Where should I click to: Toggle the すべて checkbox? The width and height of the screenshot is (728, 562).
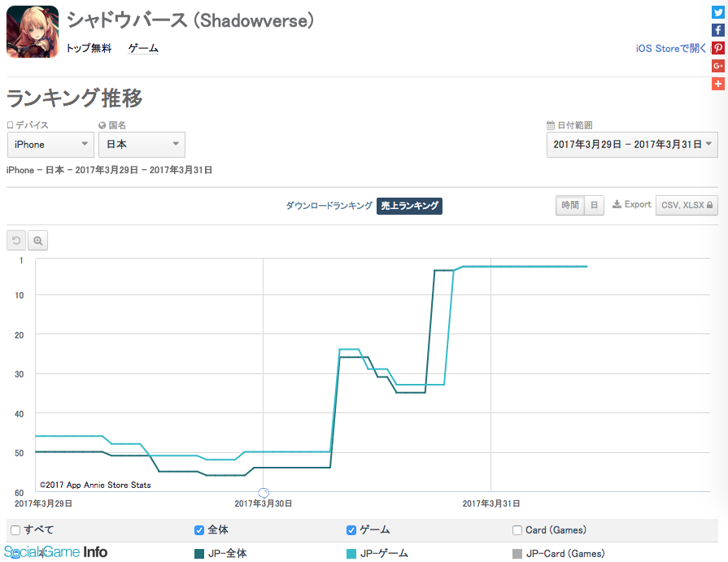click(15, 530)
